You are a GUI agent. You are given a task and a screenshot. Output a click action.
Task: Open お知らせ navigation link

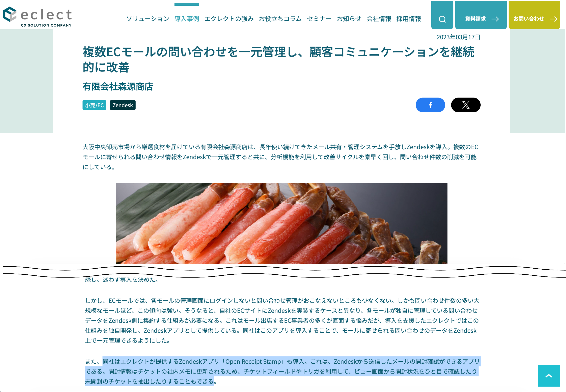coord(349,19)
